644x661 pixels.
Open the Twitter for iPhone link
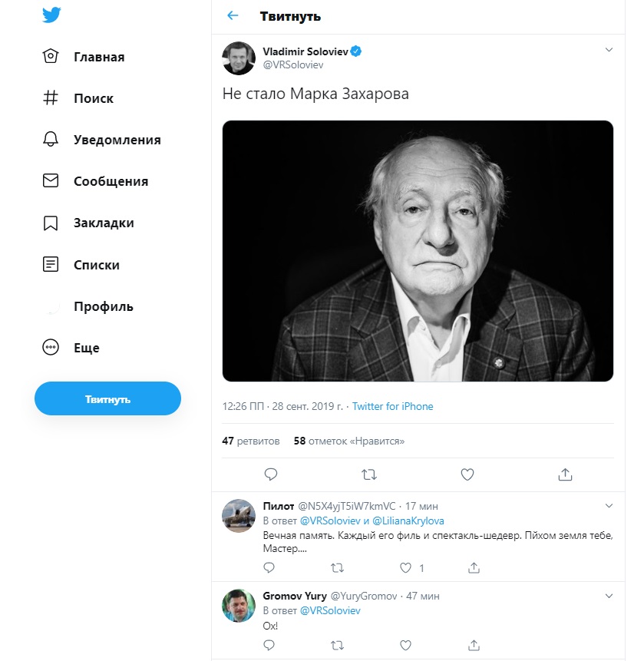[392, 406]
